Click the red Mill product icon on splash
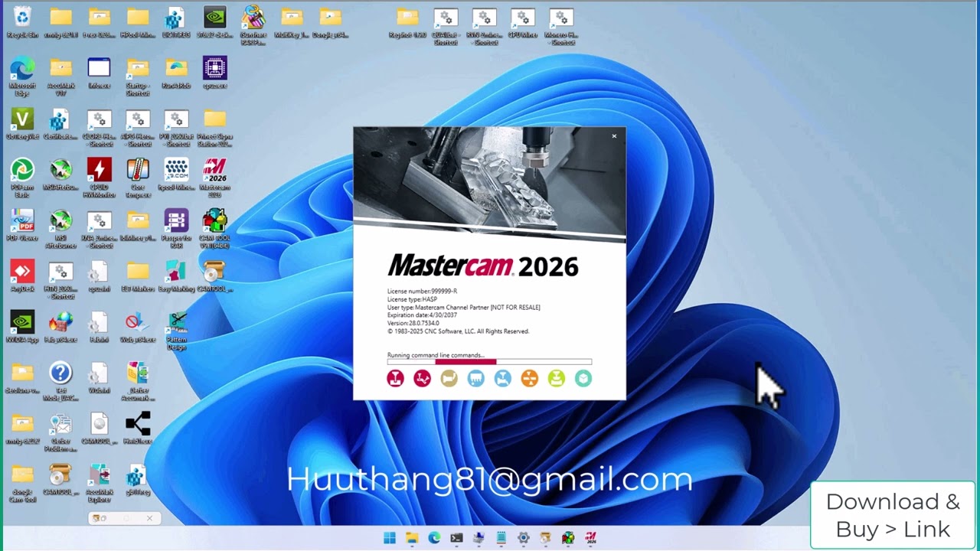The height and width of the screenshot is (551, 980). (x=395, y=378)
